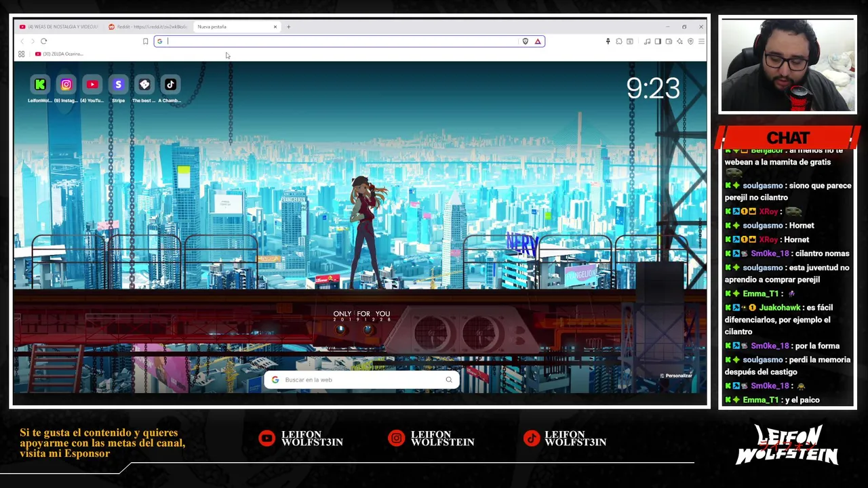Open the playlist music-note toolbar icon
Viewport: 868px width, 488px height.
(x=647, y=41)
